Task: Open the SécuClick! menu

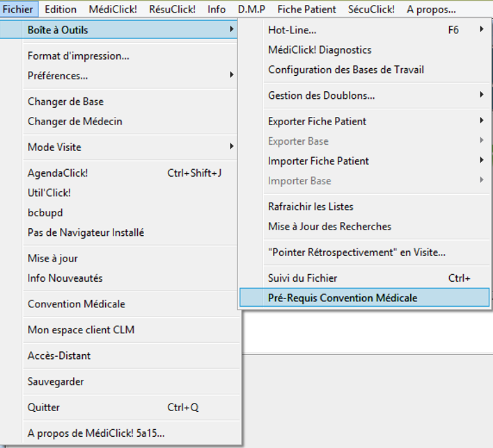Action: click(371, 10)
